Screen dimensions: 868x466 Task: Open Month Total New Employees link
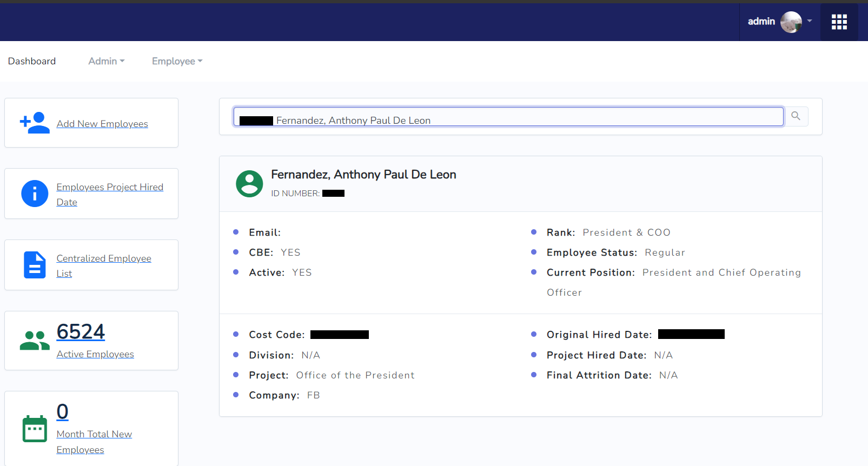pyautogui.click(x=94, y=434)
